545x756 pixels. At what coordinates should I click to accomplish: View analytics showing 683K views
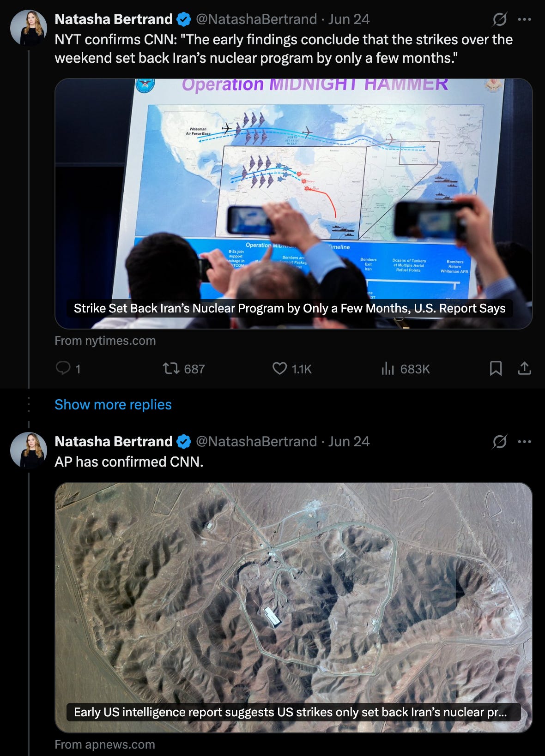click(x=405, y=368)
